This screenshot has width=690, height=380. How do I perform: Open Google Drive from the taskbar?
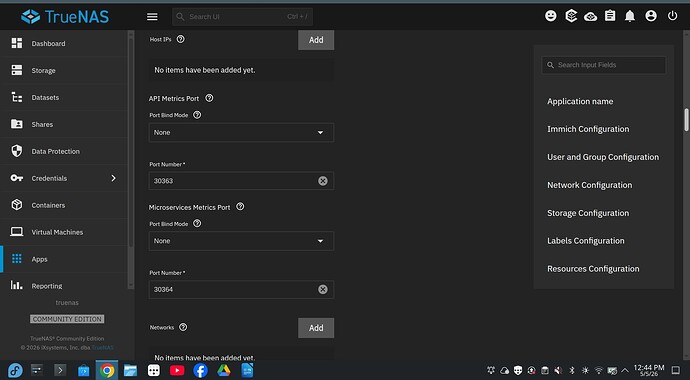tap(224, 370)
